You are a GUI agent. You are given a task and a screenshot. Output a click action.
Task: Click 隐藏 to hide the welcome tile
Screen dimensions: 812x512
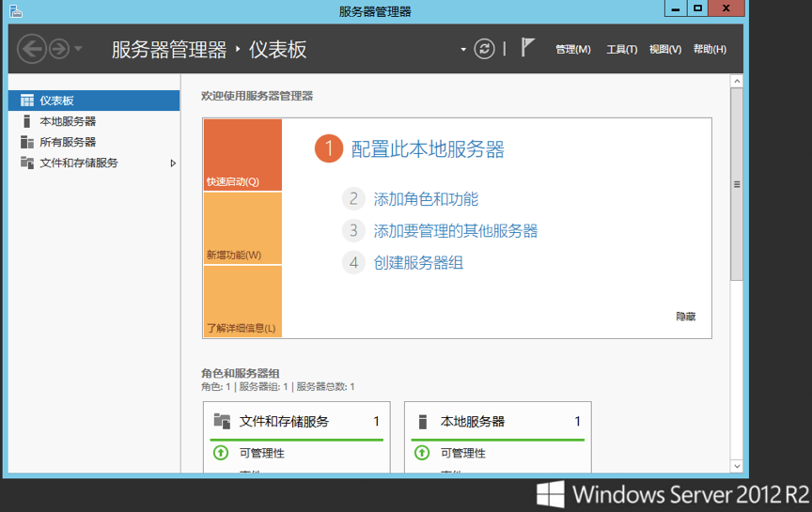[x=686, y=317]
